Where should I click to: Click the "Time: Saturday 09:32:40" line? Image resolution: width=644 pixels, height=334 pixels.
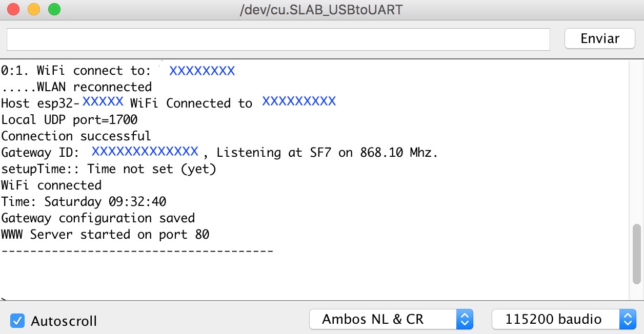[x=84, y=202]
